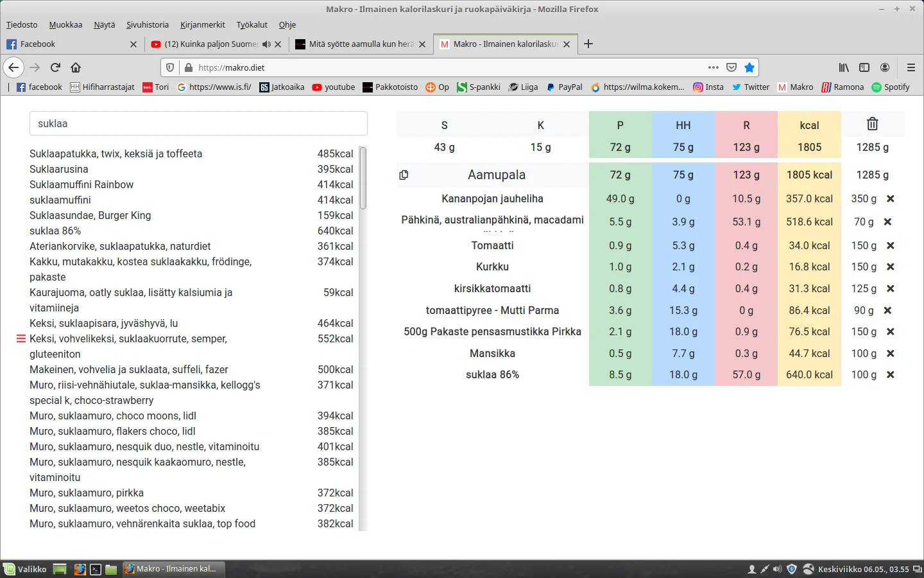Click the suklaa search input field
The width and height of the screenshot is (924, 578).
tap(198, 123)
